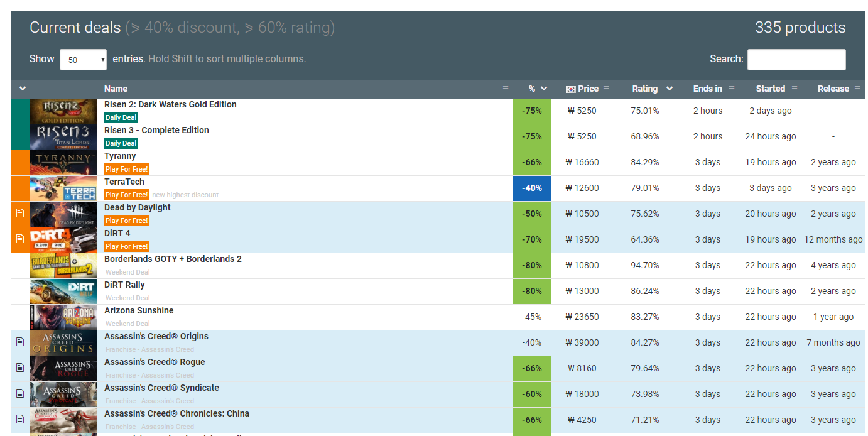Click the 335 products count text
Screen dimensions: 868x436
(800, 28)
